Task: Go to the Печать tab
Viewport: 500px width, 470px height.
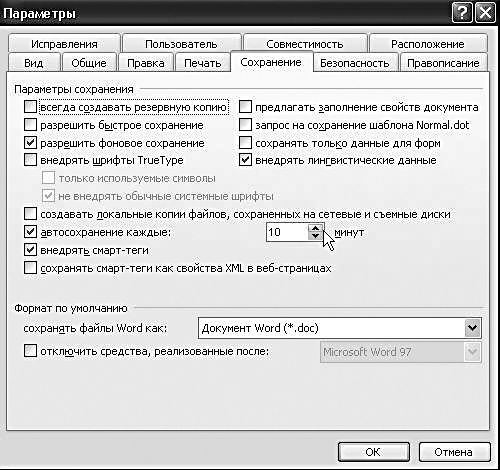Action: tap(203, 63)
